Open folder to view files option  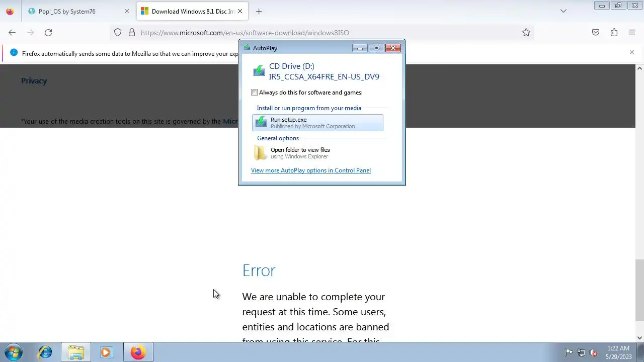tap(317, 153)
